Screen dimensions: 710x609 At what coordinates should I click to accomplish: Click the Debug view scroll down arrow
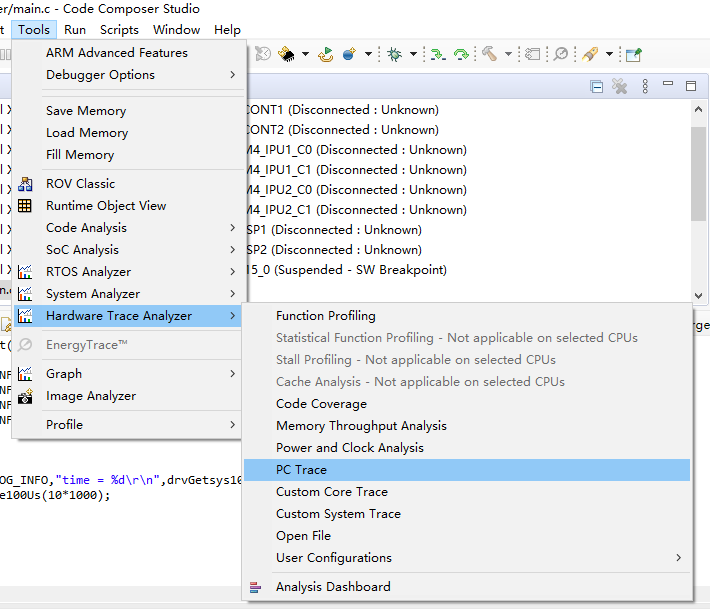point(698,296)
